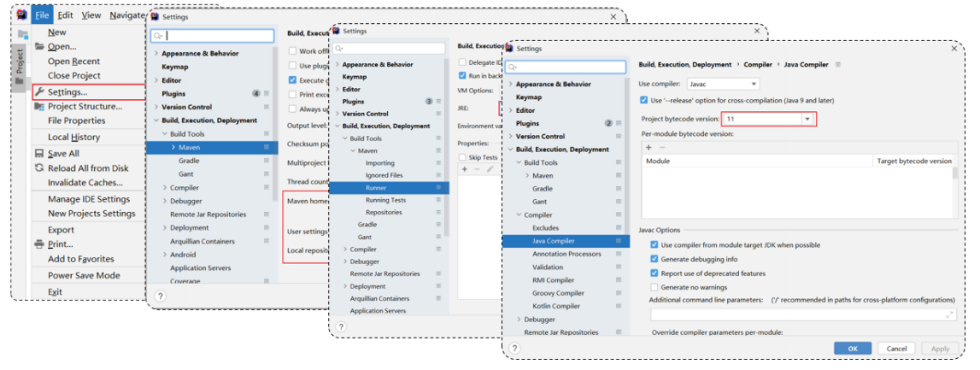Click help icon in Java Compiler Settings window
Screen dimensions: 980x370
click(513, 348)
